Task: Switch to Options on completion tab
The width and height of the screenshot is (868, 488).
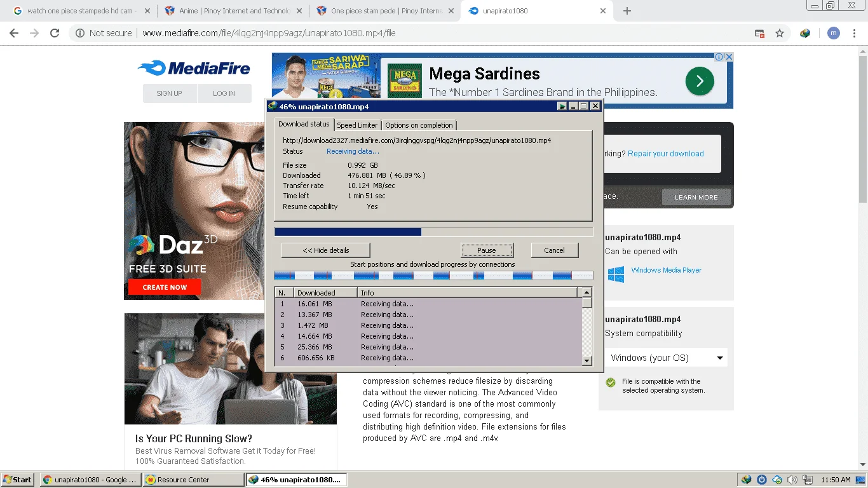Action: pyautogui.click(x=419, y=125)
